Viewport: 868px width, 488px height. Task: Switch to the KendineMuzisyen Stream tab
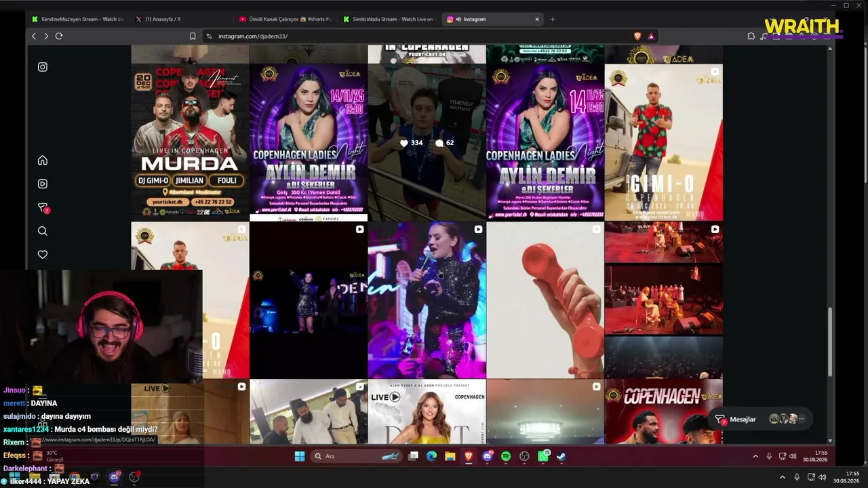[x=77, y=19]
